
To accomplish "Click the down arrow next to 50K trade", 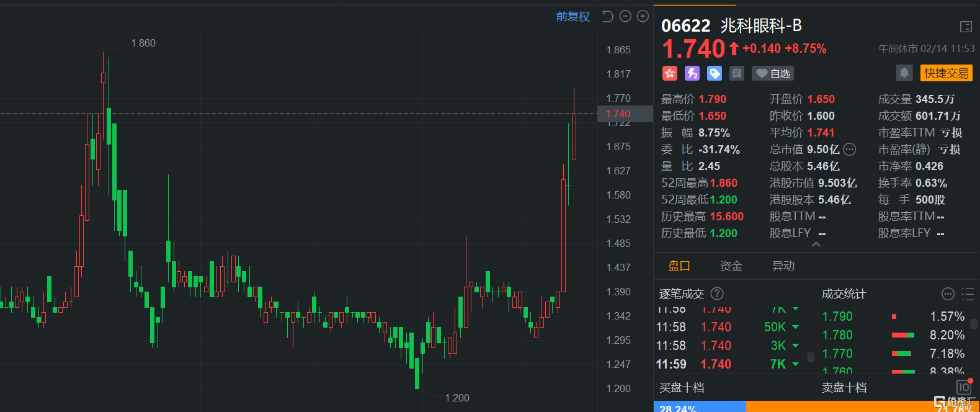I will (x=796, y=327).
